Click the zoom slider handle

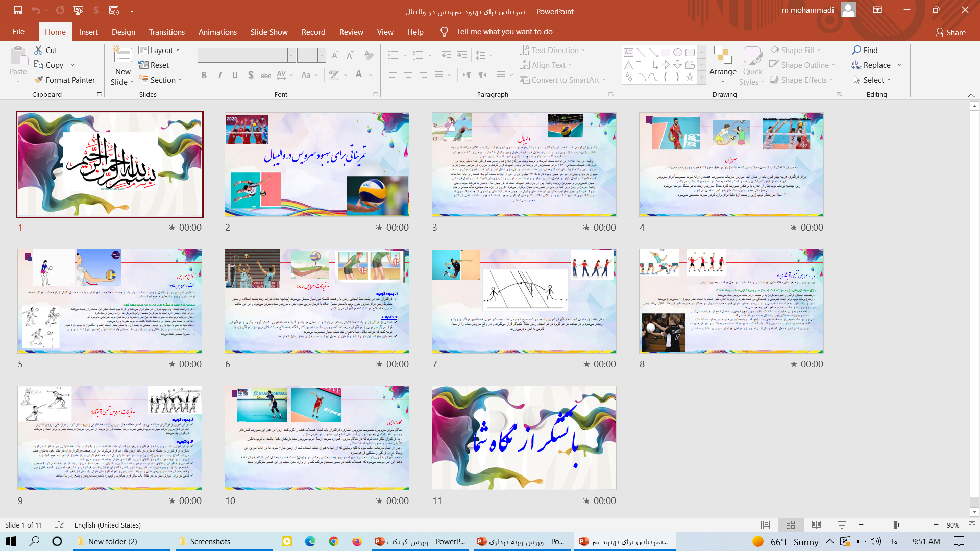click(895, 525)
